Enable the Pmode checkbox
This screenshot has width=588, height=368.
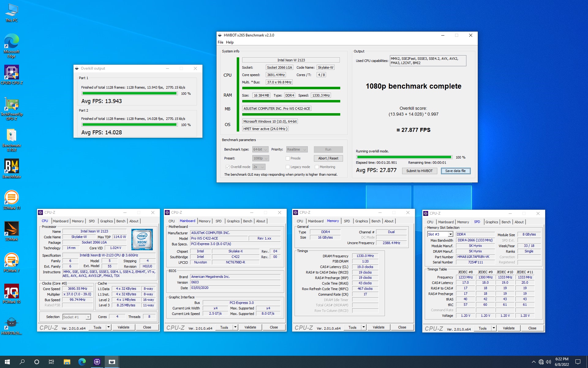288,158
